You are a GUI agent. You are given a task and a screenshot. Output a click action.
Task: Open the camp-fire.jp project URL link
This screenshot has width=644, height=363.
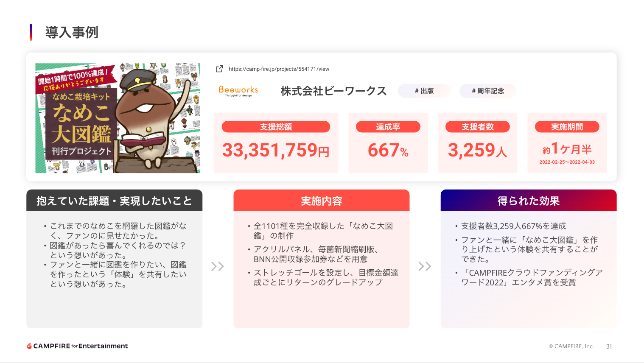[279, 69]
